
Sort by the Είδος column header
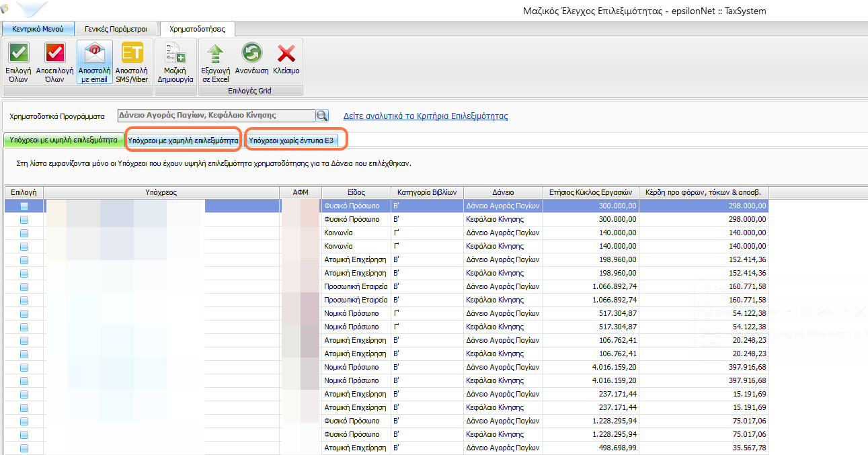(356, 192)
